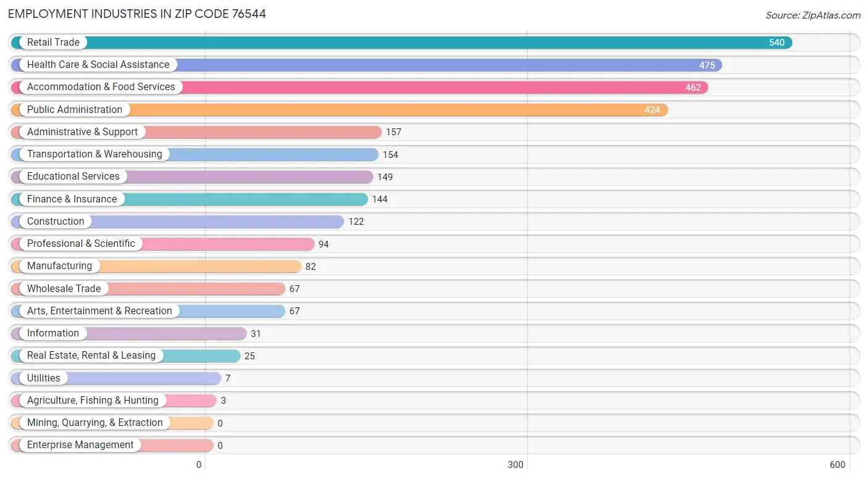Click the Agriculture value 3
This screenshot has height=479, width=868.
pyautogui.click(x=223, y=401)
